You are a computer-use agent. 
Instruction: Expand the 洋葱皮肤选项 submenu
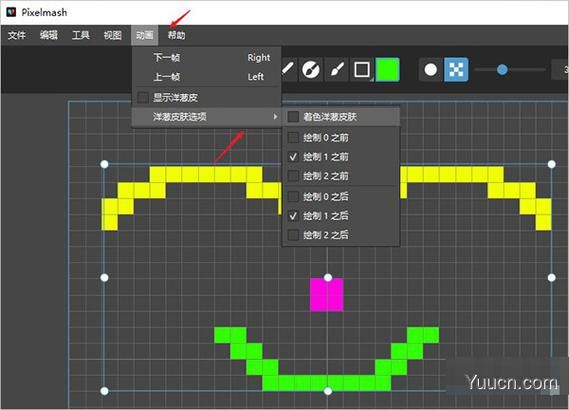[207, 116]
